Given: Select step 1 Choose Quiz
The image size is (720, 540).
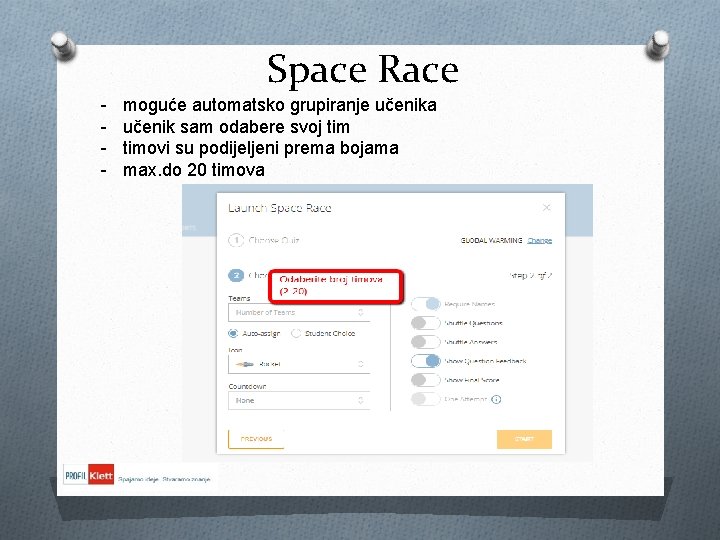Looking at the screenshot, I should (264, 240).
